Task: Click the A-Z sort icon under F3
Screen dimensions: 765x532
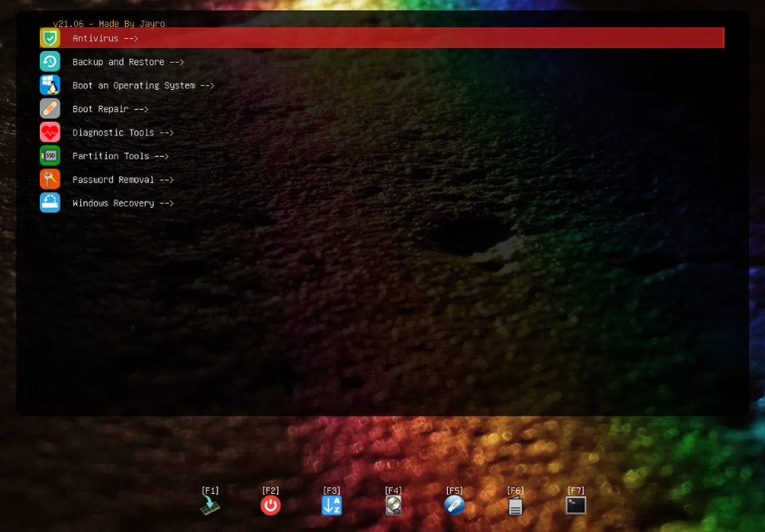Action: pos(331,506)
